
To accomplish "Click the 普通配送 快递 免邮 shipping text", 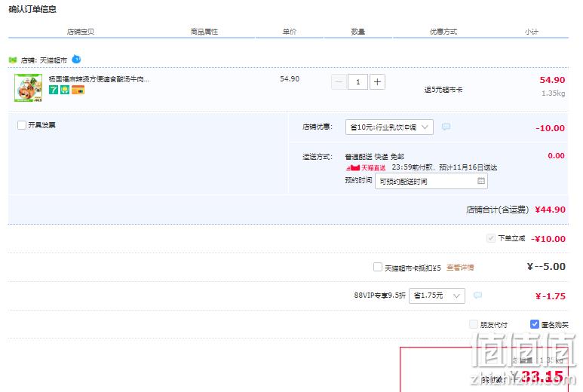I will [x=374, y=157].
